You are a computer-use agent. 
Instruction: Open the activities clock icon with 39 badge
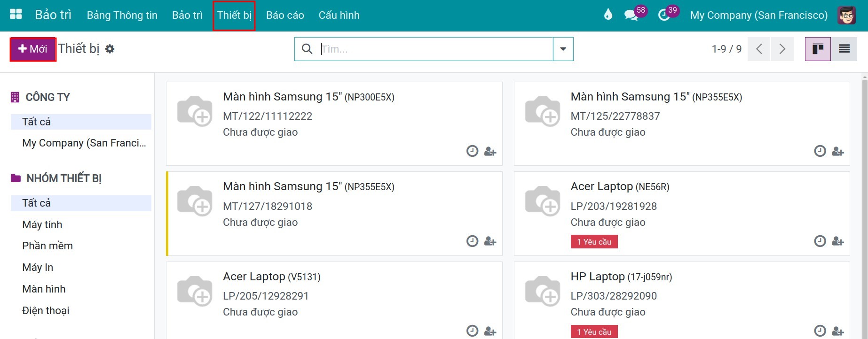(x=664, y=15)
